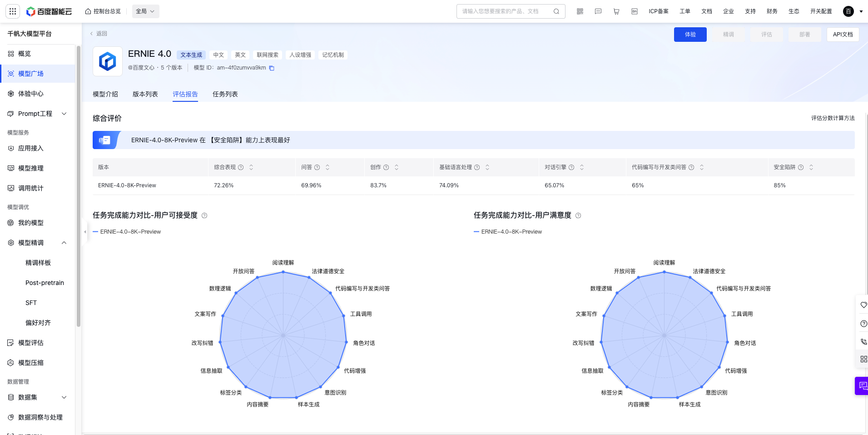Click the Baidu AI Cloud logo

point(49,11)
